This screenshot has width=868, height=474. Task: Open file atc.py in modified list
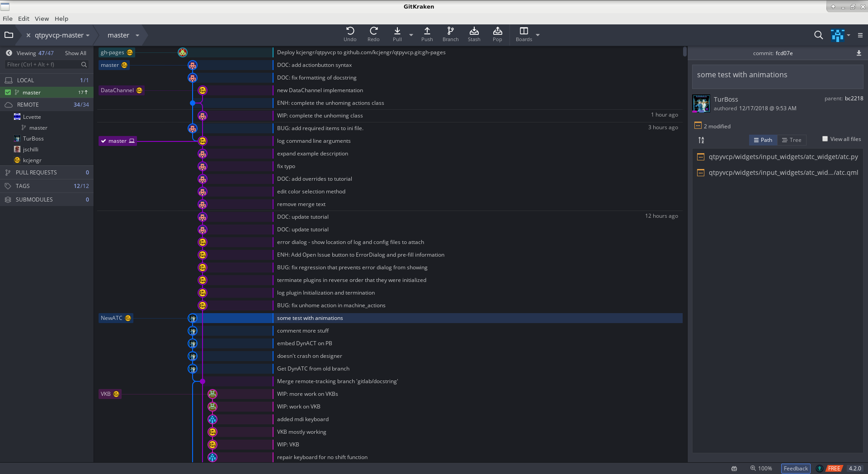tap(783, 157)
